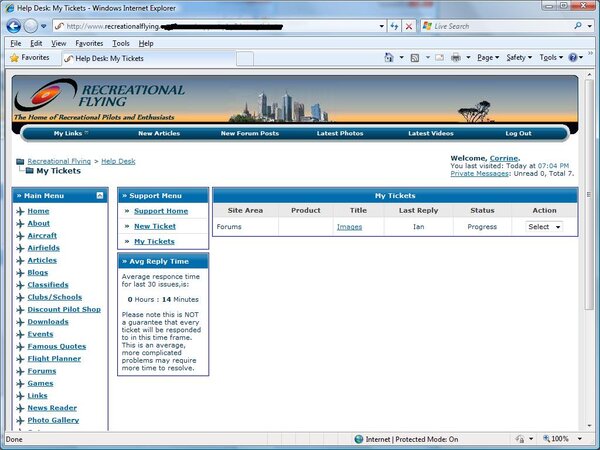
Task: Open the Images ticket link
Action: pos(349,227)
